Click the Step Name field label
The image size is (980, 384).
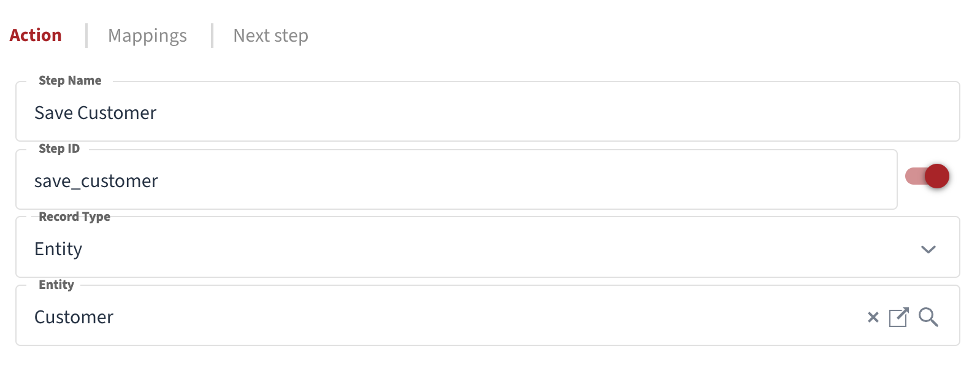coord(70,80)
